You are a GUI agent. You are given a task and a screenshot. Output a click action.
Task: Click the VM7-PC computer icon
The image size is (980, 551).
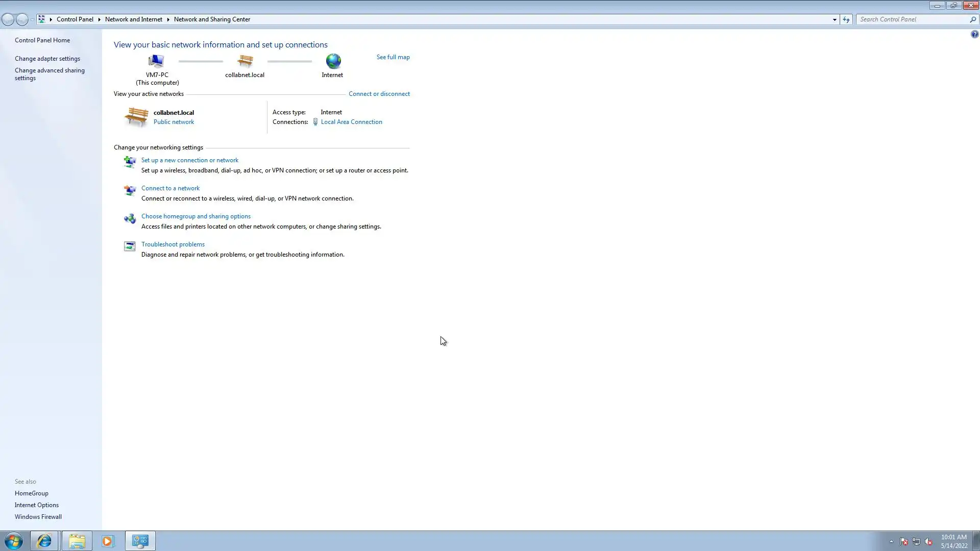pos(156,61)
